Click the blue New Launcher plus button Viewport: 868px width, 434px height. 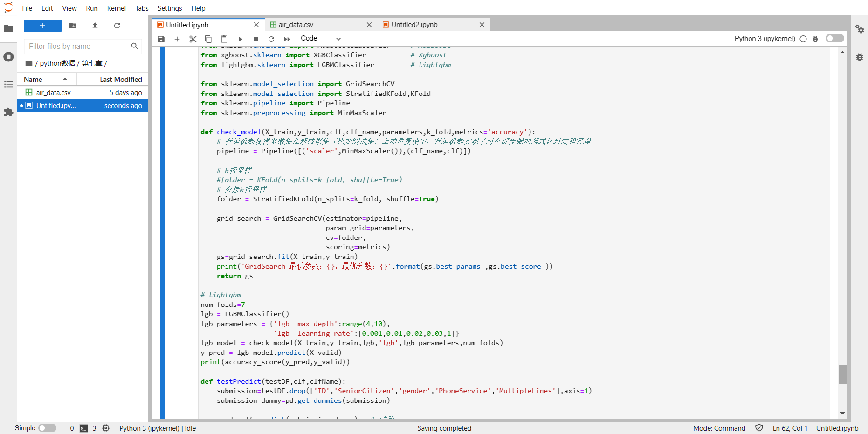42,26
